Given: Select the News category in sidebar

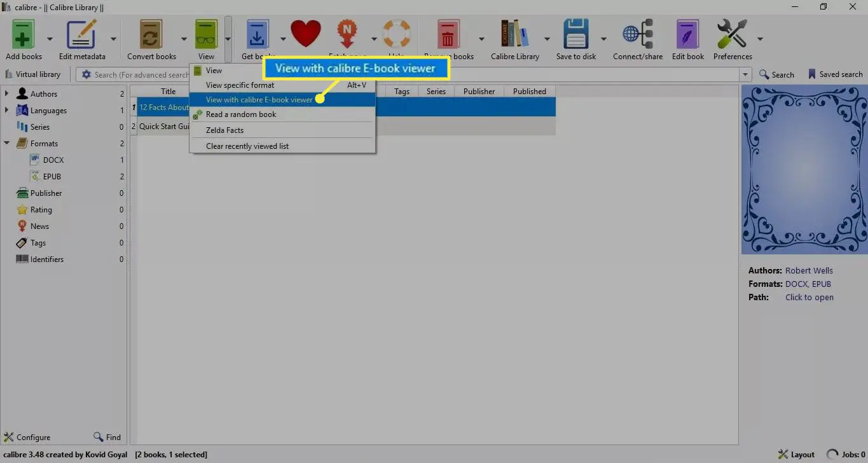Looking at the screenshot, I should 39,226.
